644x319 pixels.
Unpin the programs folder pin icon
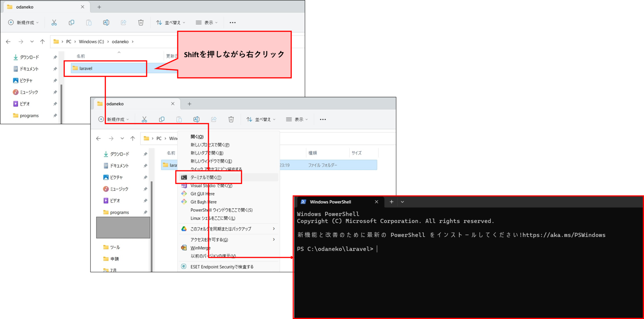coord(55,115)
